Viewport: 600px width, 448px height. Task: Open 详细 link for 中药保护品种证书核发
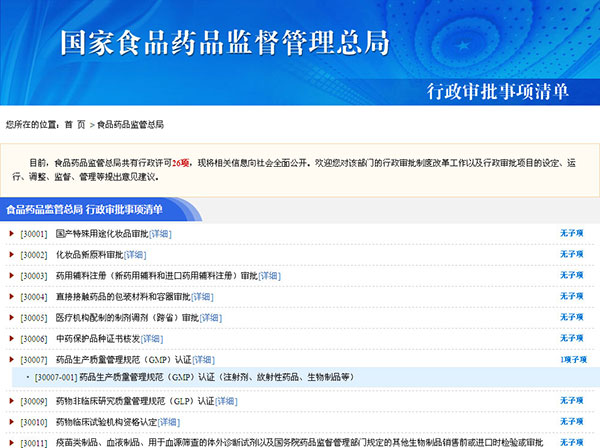(x=152, y=339)
